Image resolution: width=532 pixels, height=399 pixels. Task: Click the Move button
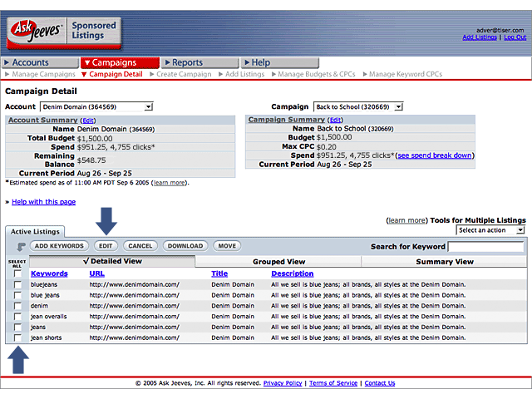tap(225, 246)
